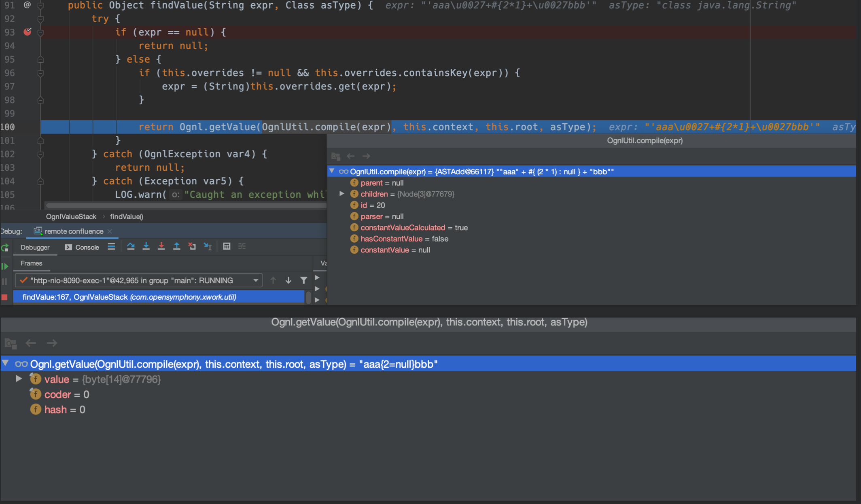
Task: Click the override gutter icon on line 91
Action: click(27, 5)
